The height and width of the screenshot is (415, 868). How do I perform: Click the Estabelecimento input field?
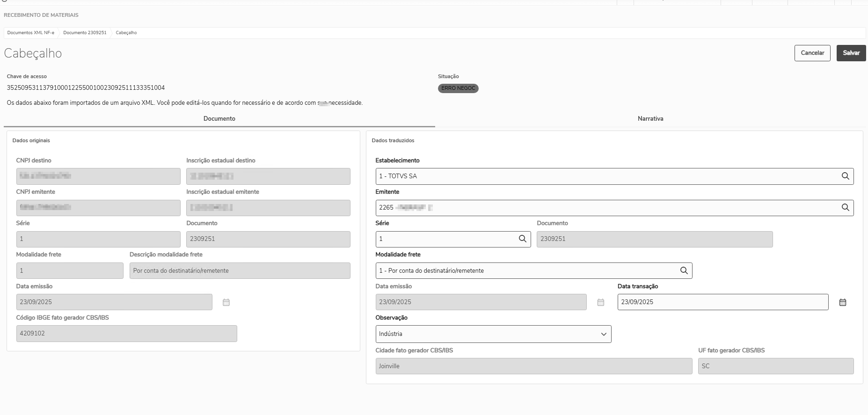604,176
